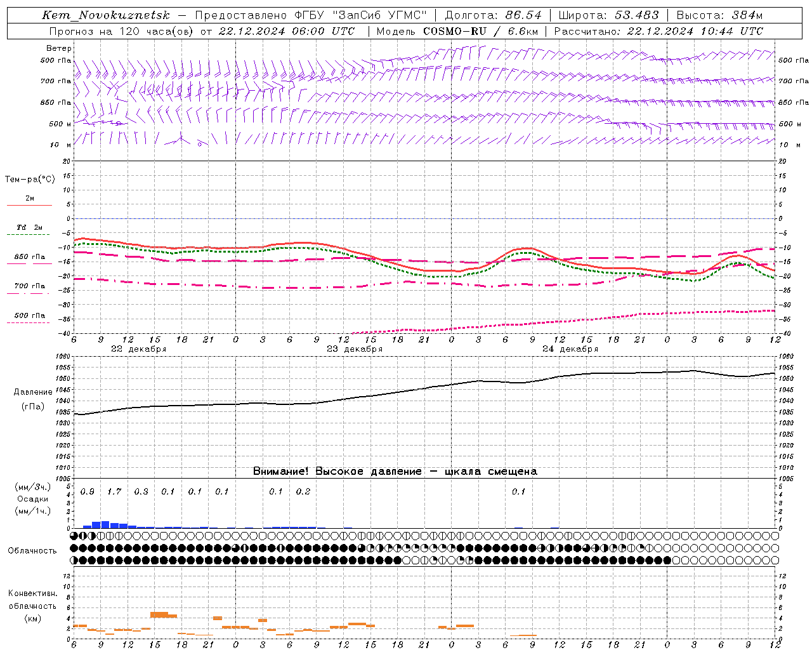Image resolution: width=812 pixels, height=650 pixels.
Task: Click the dashed line sample under 'Td 2м'
Action: [x=29, y=235]
